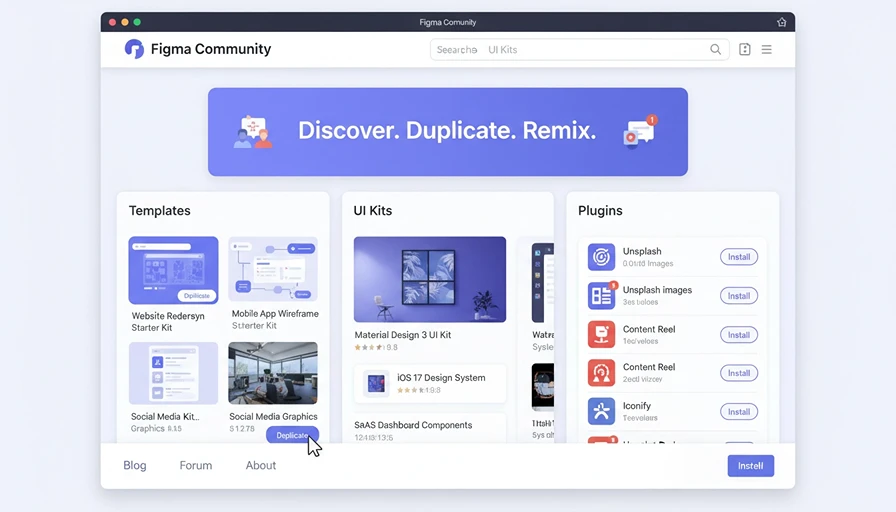This screenshot has width=896, height=512.
Task: Click the Discover. Duplicate. Remix. banner
Action: coord(448,132)
